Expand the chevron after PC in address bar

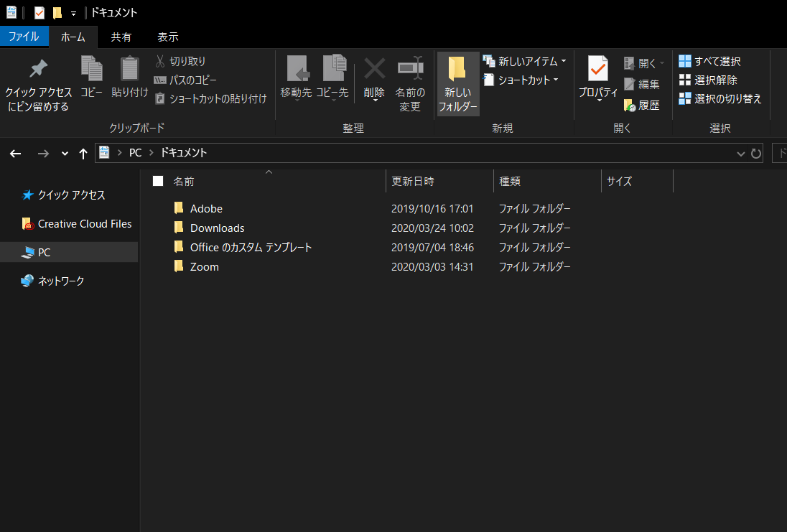(151, 153)
